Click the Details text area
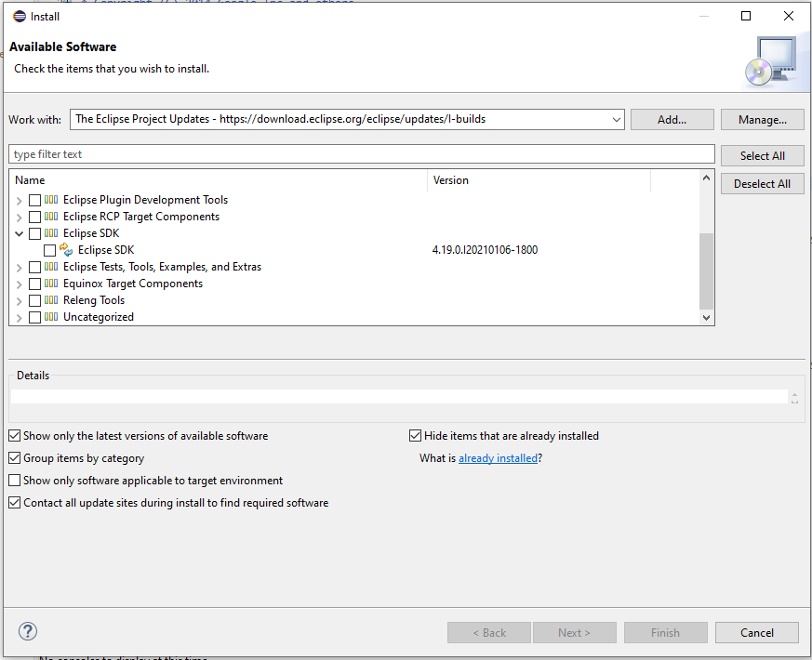812x660 pixels. point(399,397)
